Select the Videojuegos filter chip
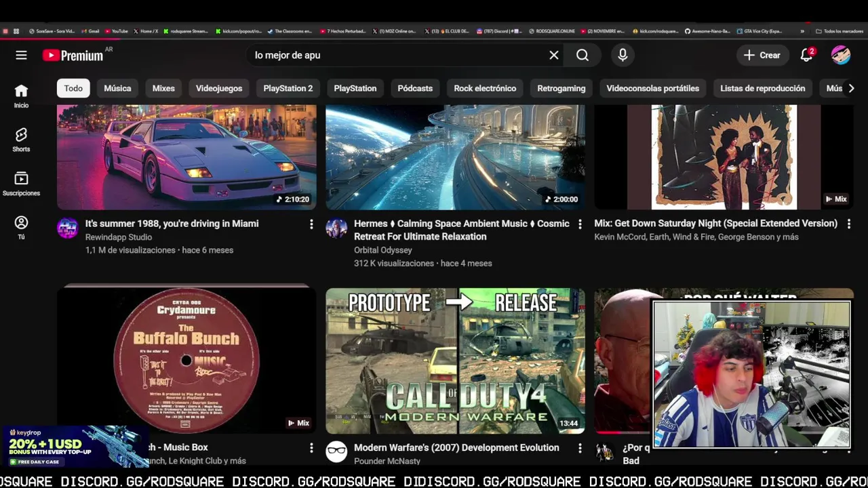 coord(219,88)
